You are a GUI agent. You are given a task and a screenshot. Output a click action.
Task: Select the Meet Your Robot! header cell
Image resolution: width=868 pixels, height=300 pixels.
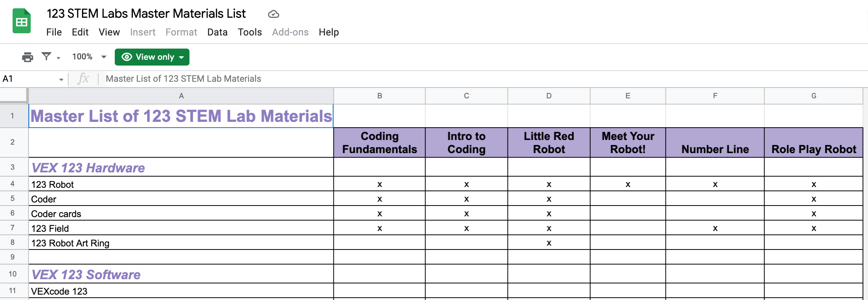click(x=627, y=142)
